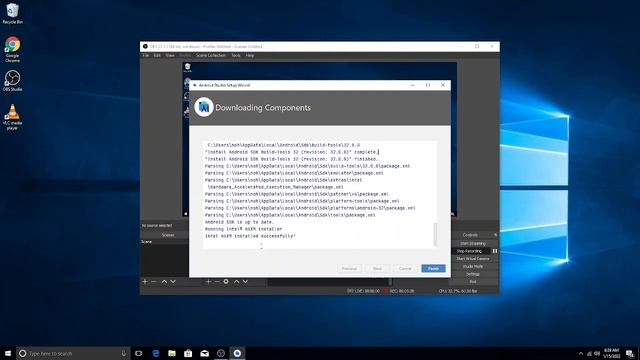Viewport: 640px width, 360px height.
Task: Click Exit in OBS Controls
Action: [473, 282]
